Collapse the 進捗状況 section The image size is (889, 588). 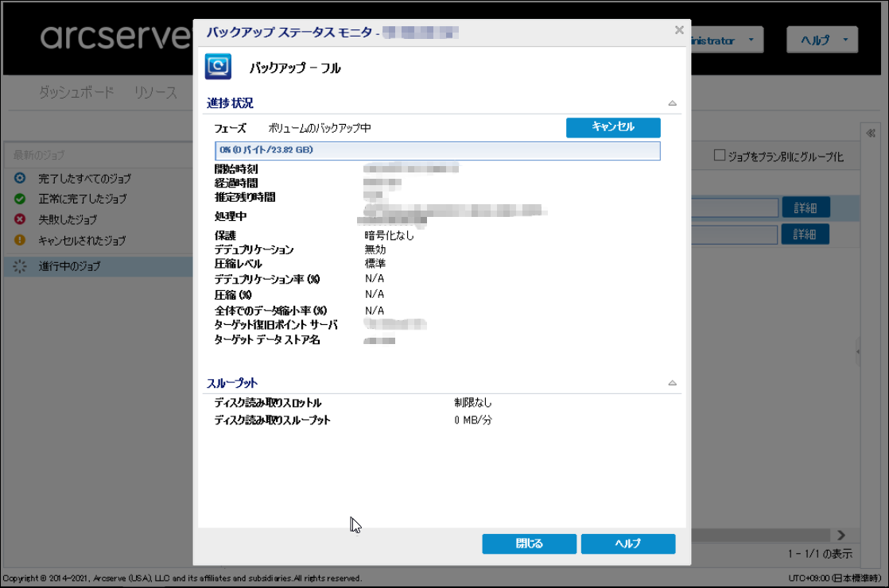672,103
